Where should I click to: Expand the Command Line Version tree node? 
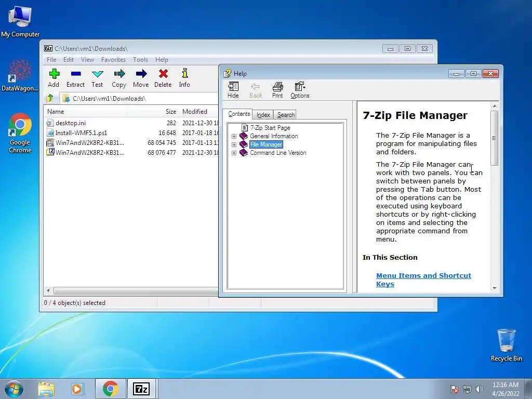[x=234, y=153]
